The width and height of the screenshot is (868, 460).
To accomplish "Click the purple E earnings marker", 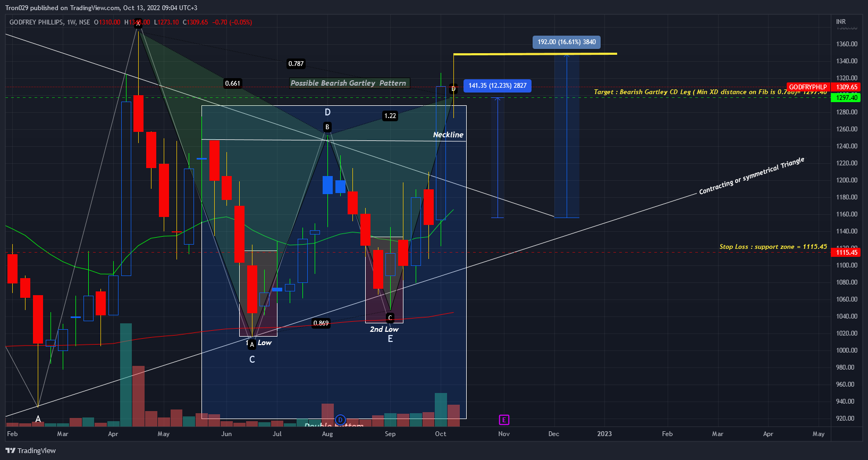I will (504, 420).
